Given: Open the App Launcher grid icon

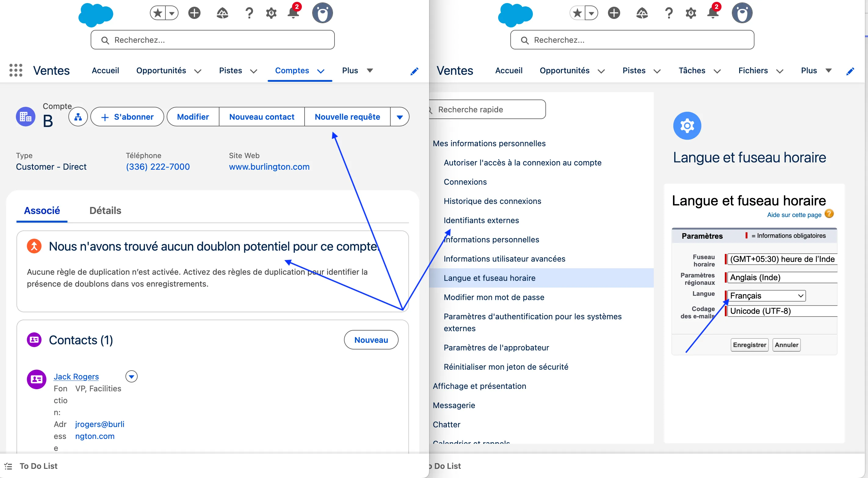Looking at the screenshot, I should tap(16, 71).
